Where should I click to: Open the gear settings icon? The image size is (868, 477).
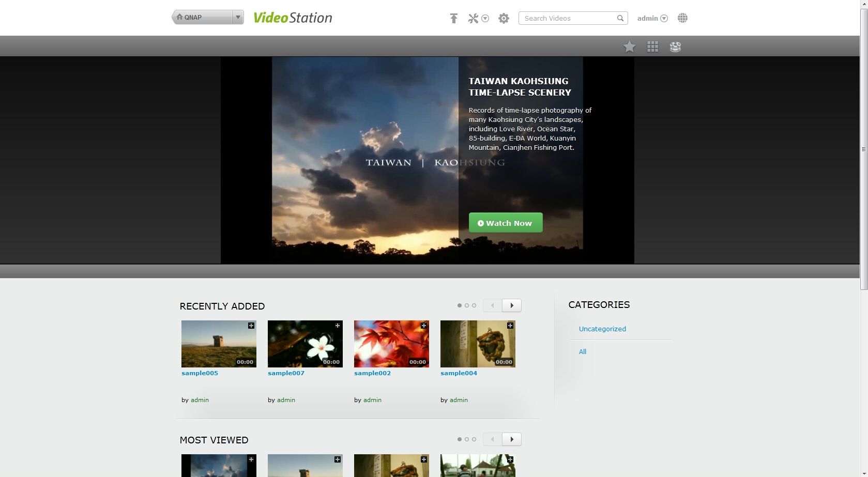pyautogui.click(x=504, y=19)
